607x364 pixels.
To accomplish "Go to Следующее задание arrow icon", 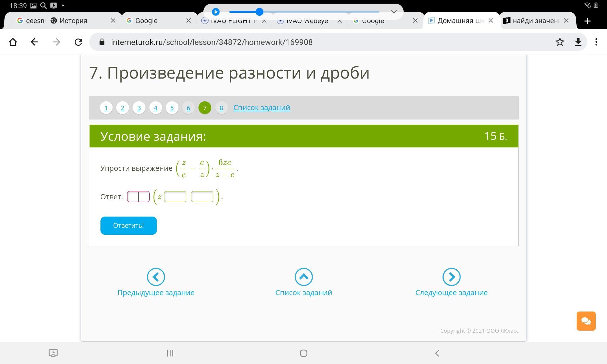I will 451,277.
